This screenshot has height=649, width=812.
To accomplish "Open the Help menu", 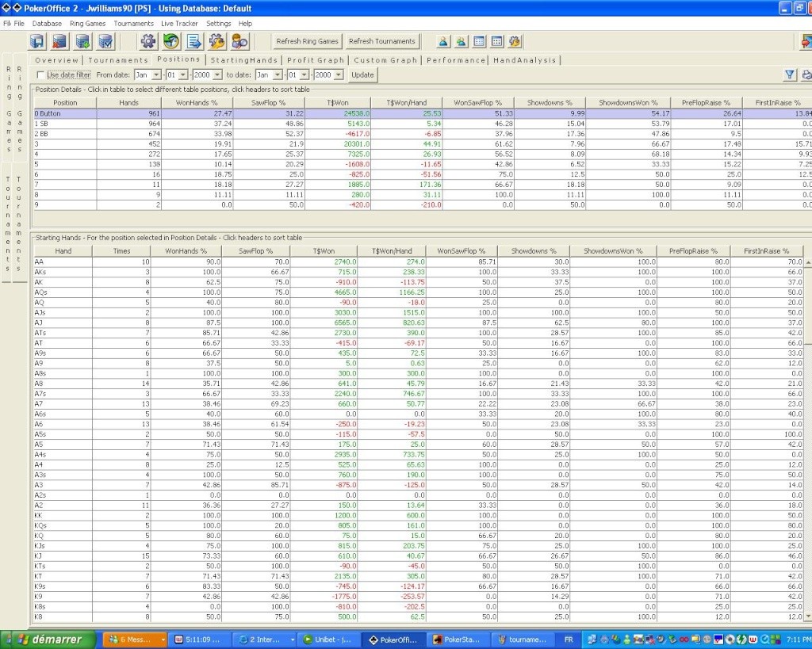I will point(246,23).
